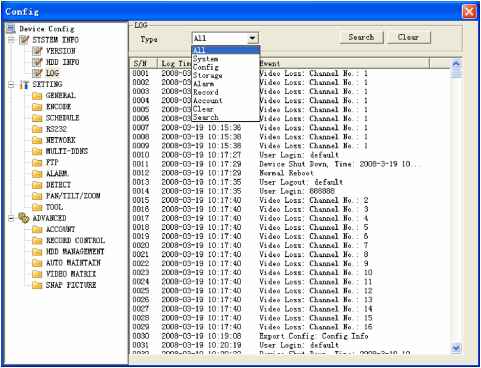Image resolution: width=481 pixels, height=368 pixels.
Task: Click the SYSTEM INFO notepad icon
Action: coord(24,40)
